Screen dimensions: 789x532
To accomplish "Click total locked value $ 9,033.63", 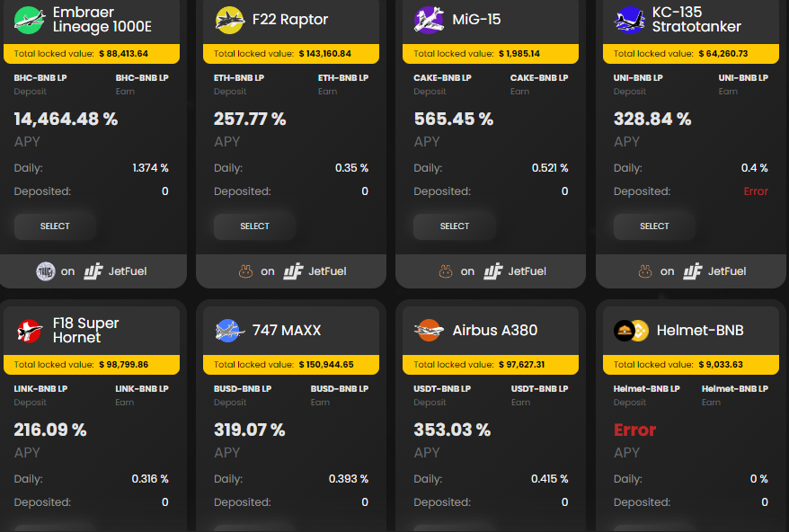I will tap(721, 365).
